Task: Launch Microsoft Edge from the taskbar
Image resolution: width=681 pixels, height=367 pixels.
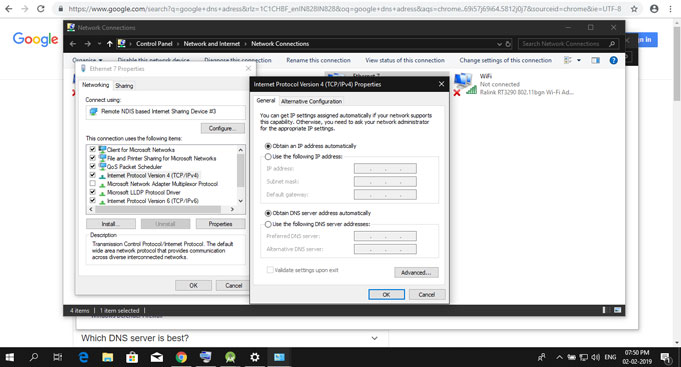Action: (83, 357)
